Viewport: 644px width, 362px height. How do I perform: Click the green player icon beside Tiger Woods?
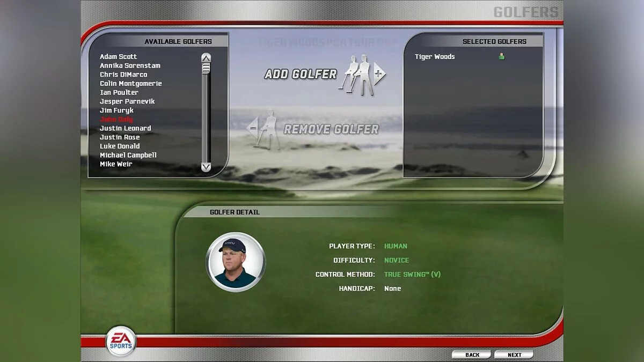501,56
